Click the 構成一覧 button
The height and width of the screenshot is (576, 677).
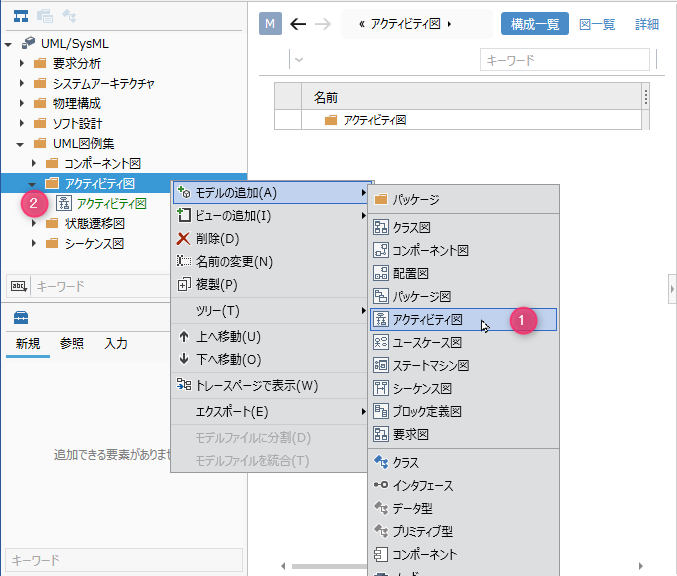click(535, 24)
